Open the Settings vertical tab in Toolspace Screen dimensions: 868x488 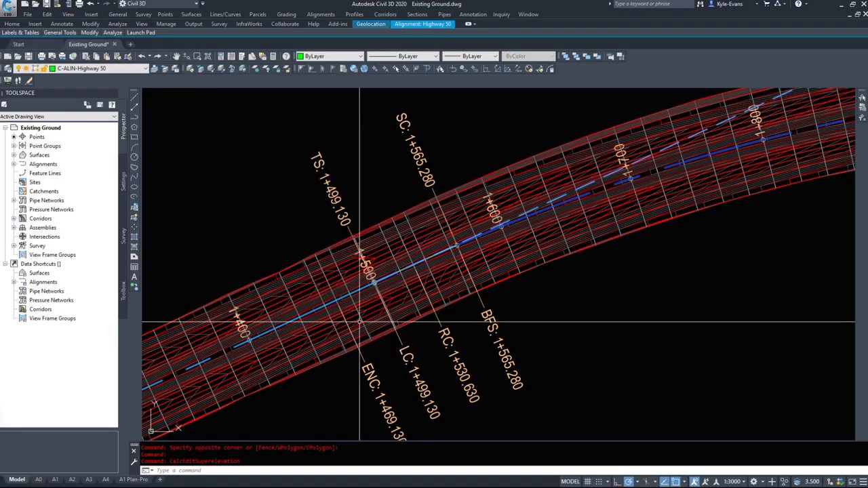point(123,181)
